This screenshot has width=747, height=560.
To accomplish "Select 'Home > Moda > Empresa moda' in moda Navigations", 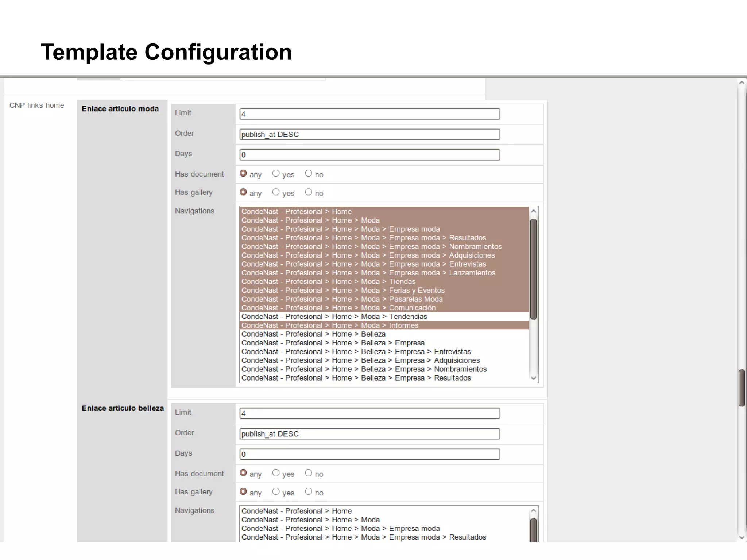I will [384, 229].
